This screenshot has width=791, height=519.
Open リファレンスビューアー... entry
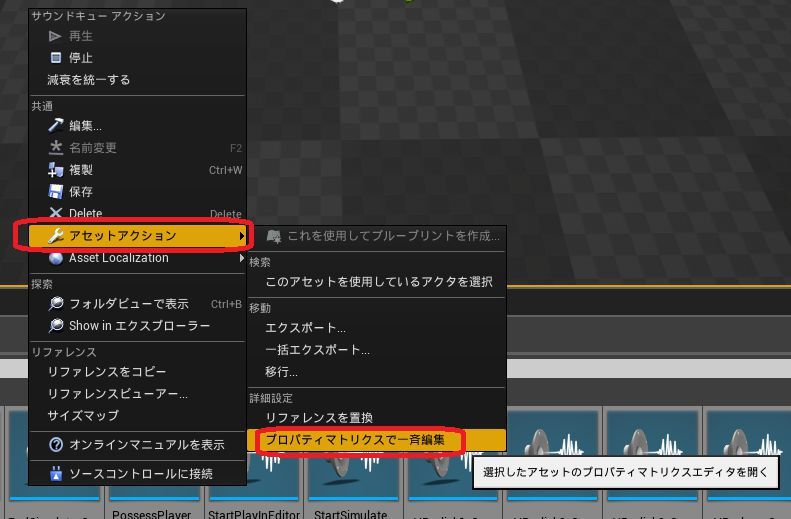[137, 393]
